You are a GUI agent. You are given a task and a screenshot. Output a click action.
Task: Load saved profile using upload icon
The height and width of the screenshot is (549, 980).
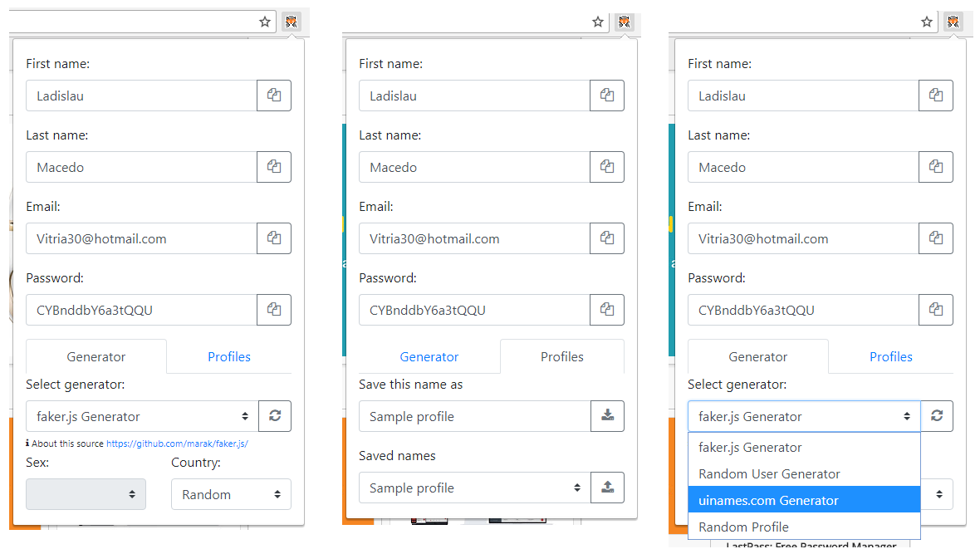pos(607,487)
